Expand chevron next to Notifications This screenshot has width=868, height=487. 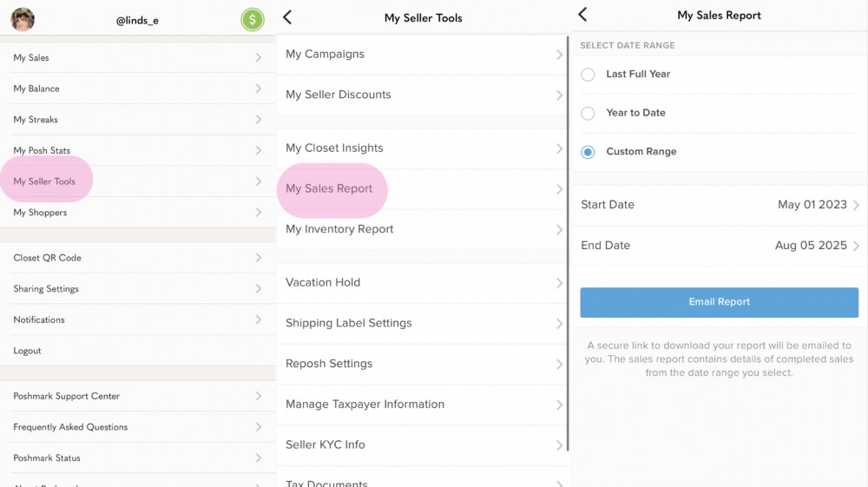point(259,319)
